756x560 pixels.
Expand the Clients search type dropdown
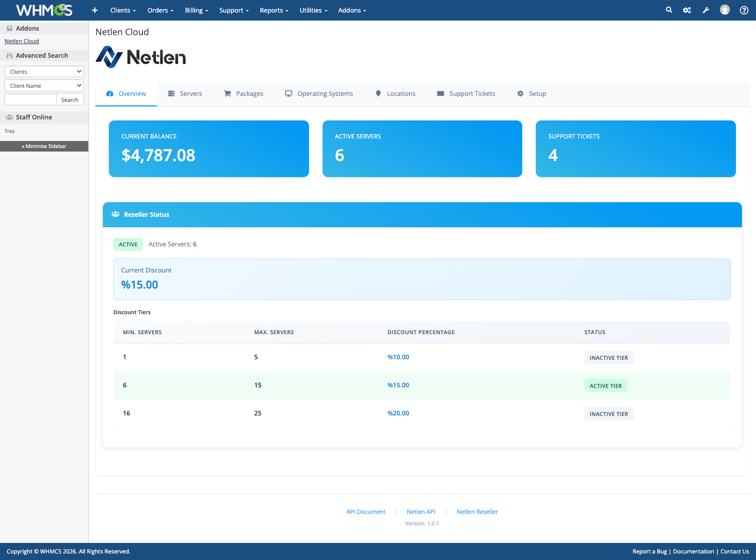tap(44, 72)
